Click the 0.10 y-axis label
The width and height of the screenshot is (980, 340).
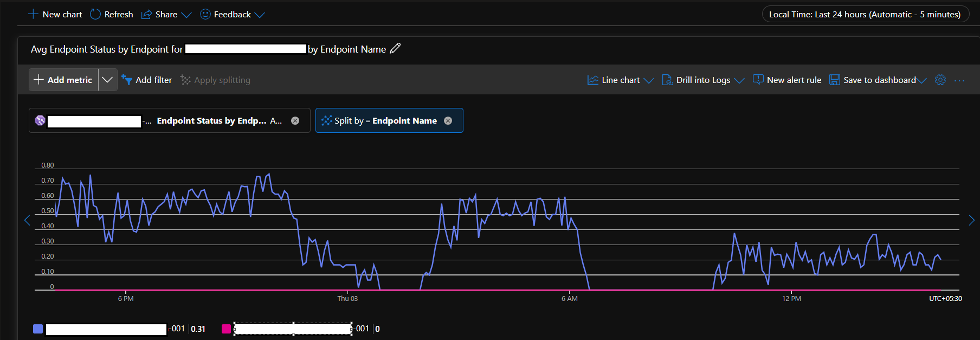click(x=48, y=272)
